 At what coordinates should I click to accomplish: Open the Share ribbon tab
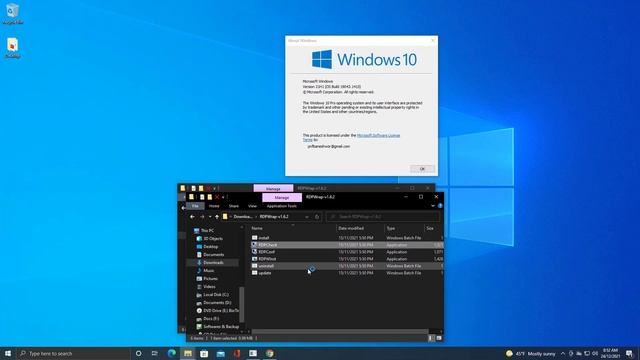point(233,206)
